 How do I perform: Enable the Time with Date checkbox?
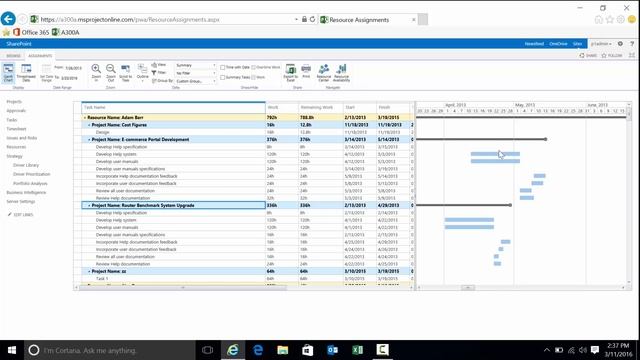click(x=222, y=67)
